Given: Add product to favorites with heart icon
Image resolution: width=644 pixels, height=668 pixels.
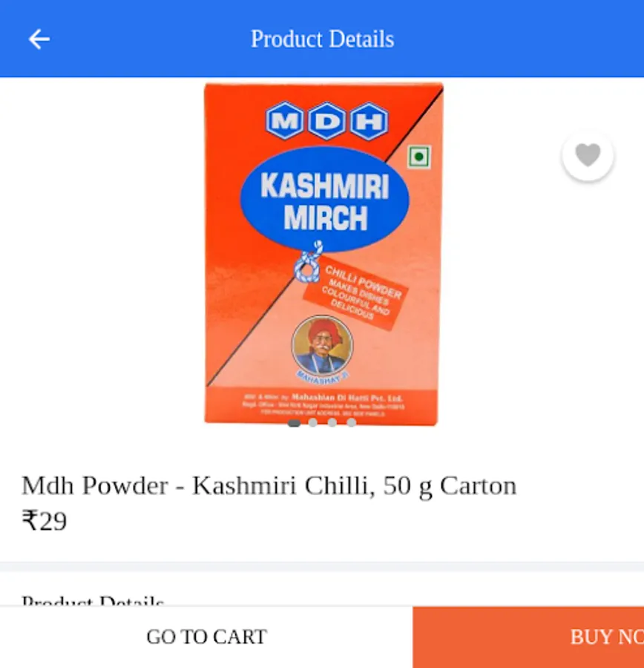Looking at the screenshot, I should click(588, 156).
